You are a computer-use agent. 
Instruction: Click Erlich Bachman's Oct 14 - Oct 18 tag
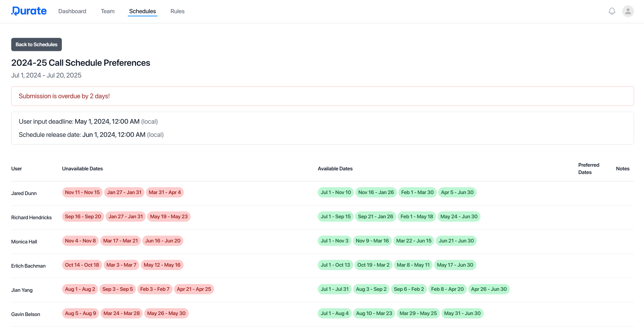82,265
